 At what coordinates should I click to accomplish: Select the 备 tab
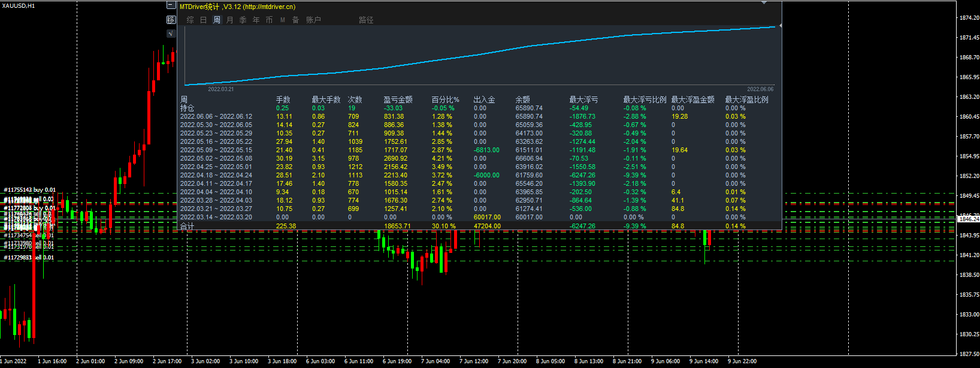pyautogui.click(x=296, y=20)
